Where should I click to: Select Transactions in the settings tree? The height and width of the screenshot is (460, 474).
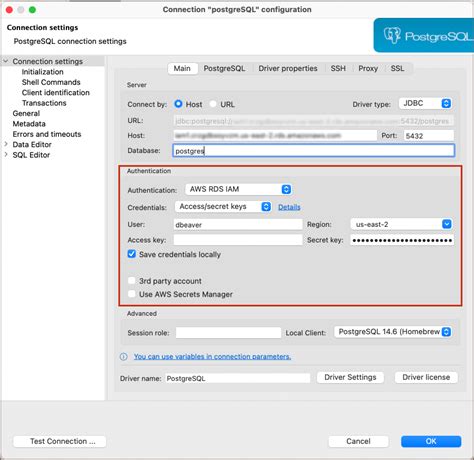[x=44, y=103]
